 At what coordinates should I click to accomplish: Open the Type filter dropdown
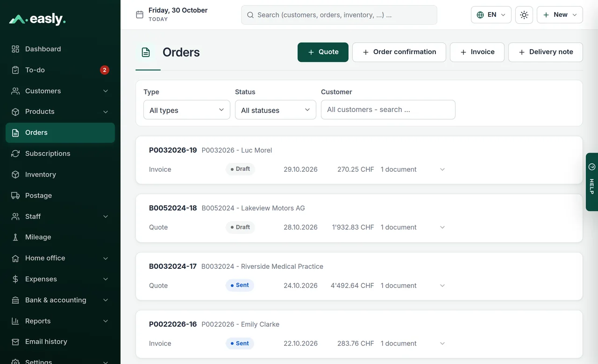click(x=187, y=110)
